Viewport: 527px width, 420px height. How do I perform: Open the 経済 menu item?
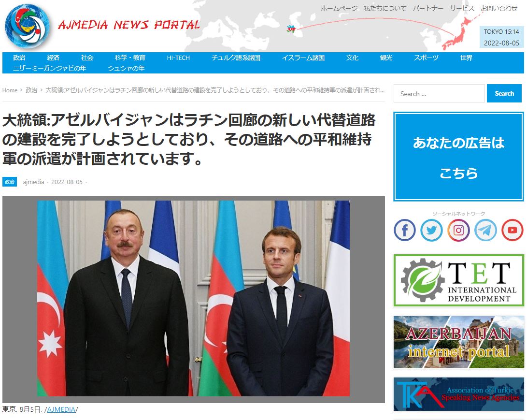pos(53,58)
